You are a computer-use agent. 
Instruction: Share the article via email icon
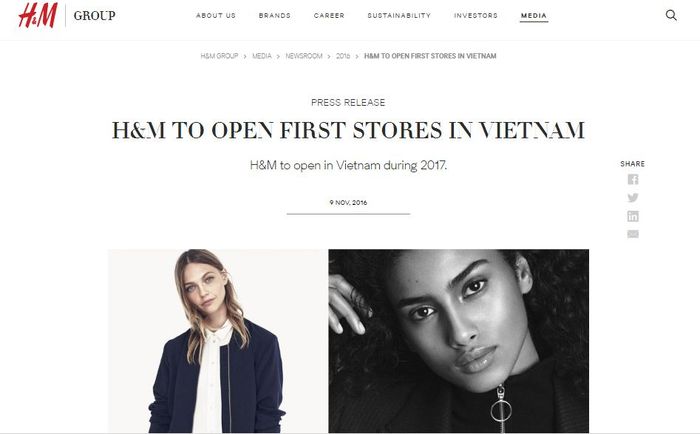click(633, 234)
